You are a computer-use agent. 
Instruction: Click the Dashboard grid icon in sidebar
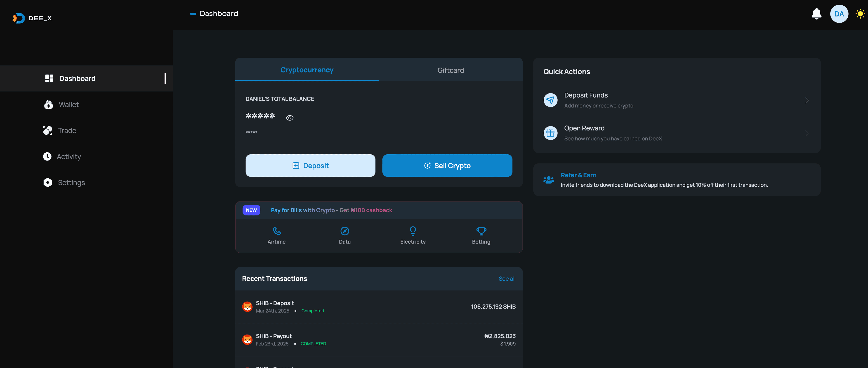click(49, 78)
